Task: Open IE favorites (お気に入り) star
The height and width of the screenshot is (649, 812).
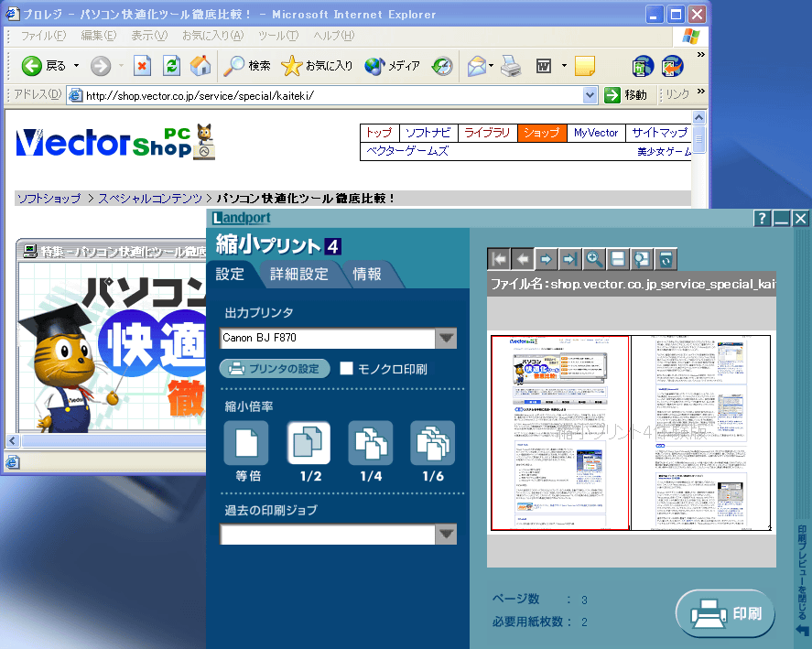Action: (x=317, y=66)
